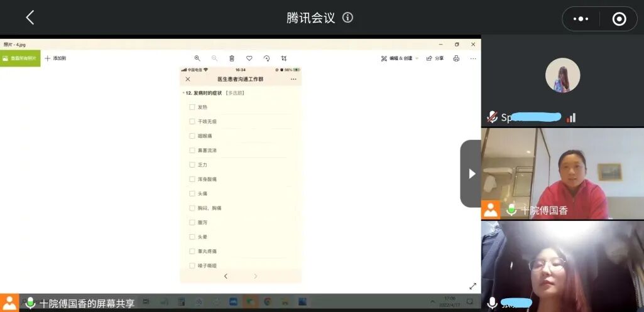Show hidden tray icons chevron in shared taskbar

[432, 302]
